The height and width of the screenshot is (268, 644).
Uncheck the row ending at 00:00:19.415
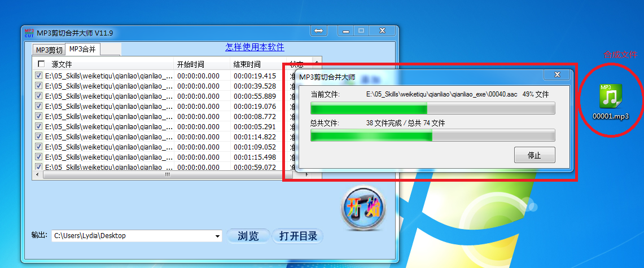pyautogui.click(x=38, y=76)
